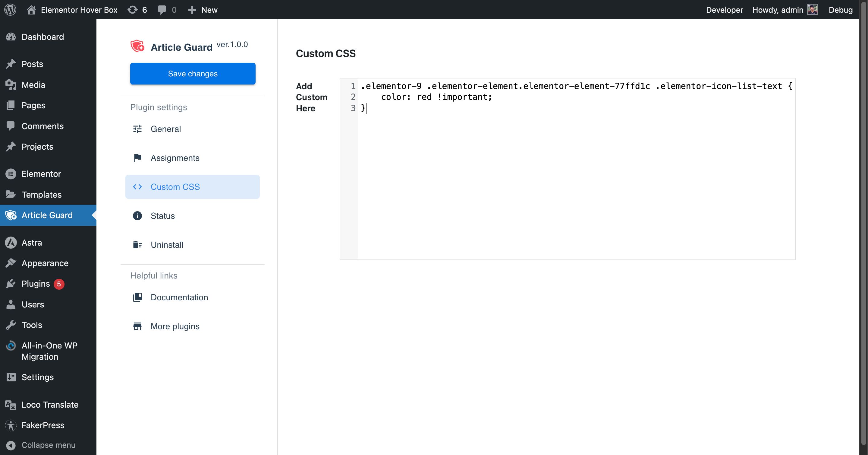Click the Documentation book icon

click(137, 297)
